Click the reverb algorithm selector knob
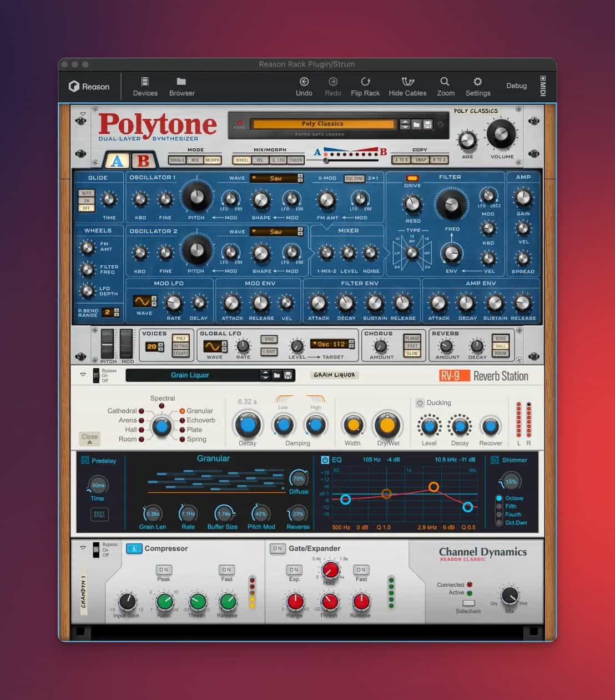Image resolution: width=615 pixels, height=700 pixels. click(x=162, y=426)
